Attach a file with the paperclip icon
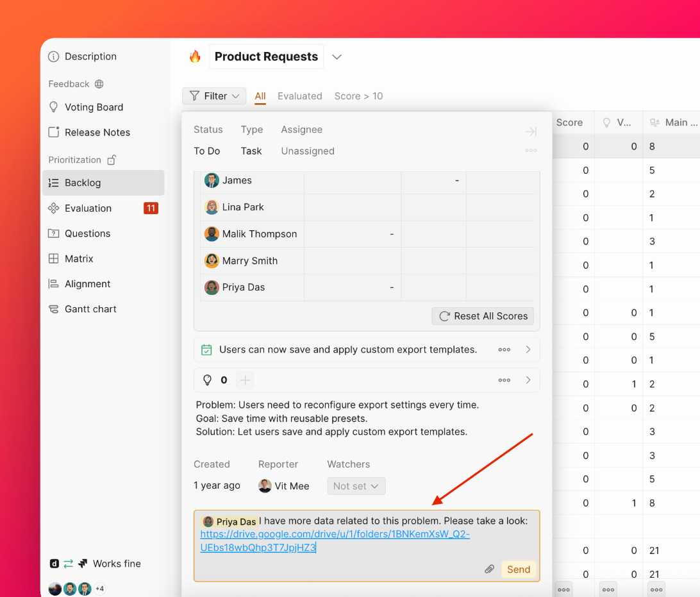 pyautogui.click(x=489, y=569)
